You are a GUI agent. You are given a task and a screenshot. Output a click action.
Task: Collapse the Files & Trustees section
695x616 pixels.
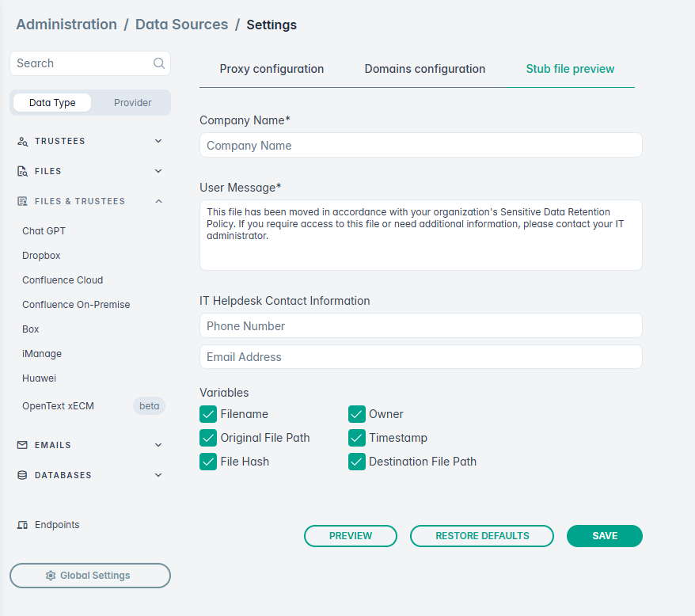[158, 201]
